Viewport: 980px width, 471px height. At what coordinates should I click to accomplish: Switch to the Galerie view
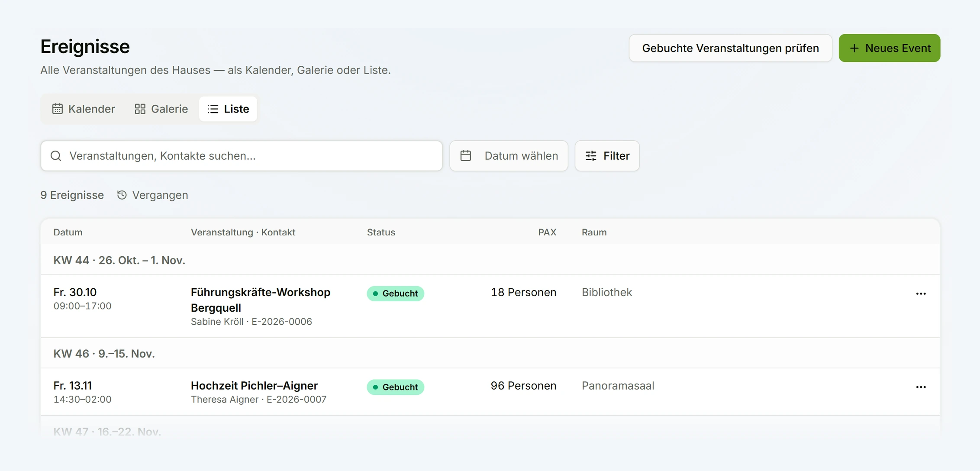point(161,109)
